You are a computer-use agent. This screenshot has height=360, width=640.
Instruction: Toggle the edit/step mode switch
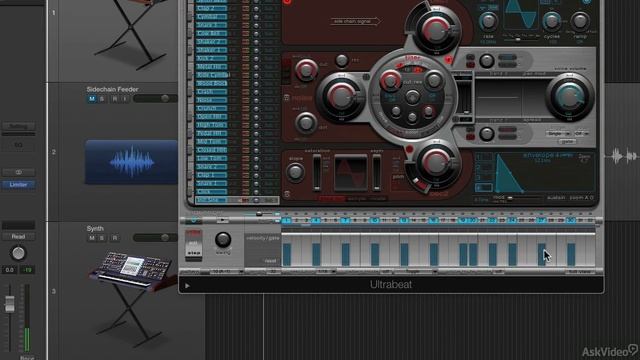(193, 245)
